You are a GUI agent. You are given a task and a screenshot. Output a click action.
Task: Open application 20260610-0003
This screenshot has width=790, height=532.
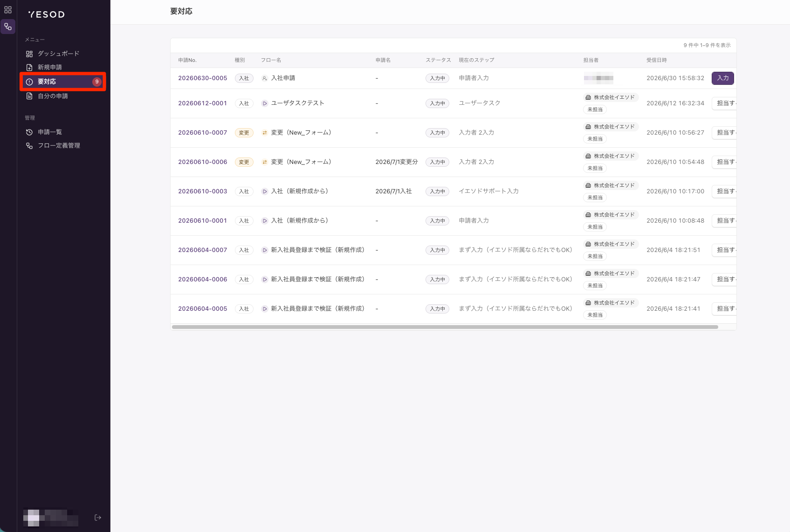coord(203,191)
